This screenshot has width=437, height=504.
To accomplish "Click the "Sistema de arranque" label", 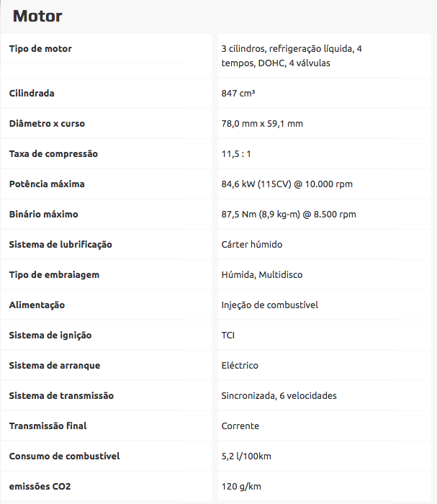I will [55, 366].
